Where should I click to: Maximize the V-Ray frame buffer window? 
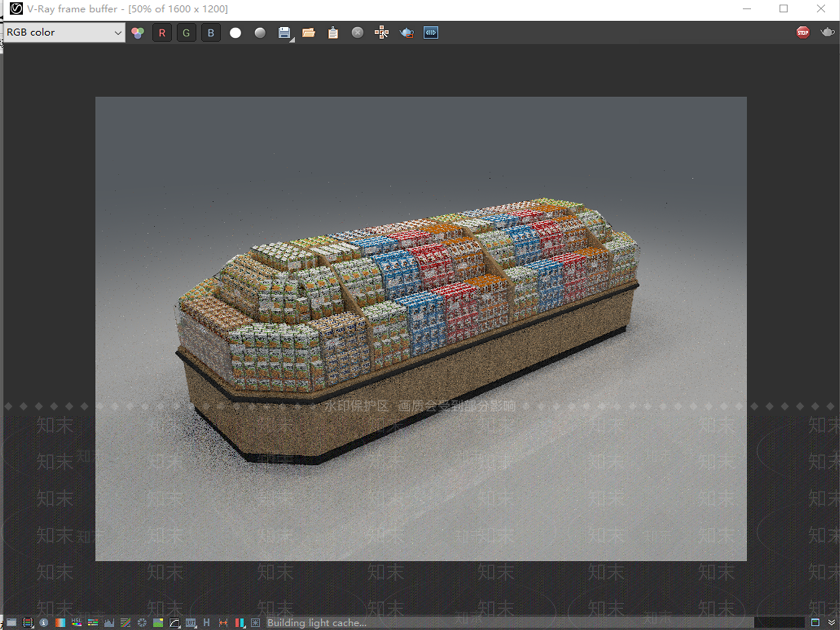point(783,8)
